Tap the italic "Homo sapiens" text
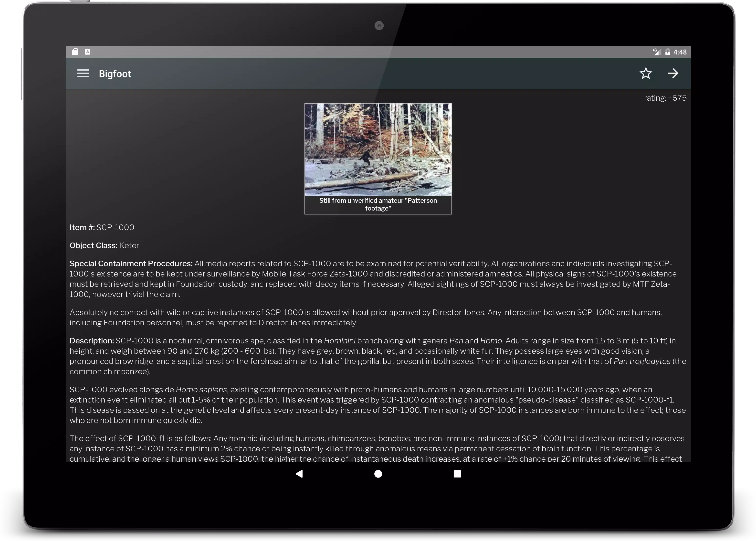 (201, 390)
